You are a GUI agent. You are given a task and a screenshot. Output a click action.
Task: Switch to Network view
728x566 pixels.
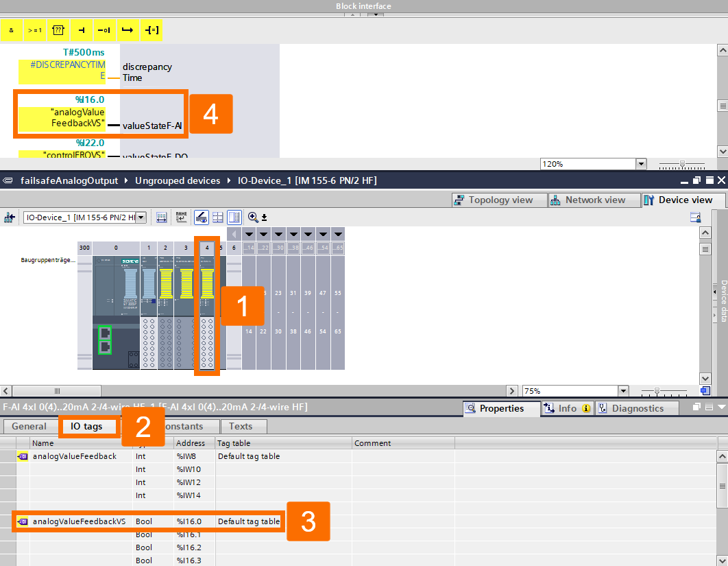pos(594,200)
